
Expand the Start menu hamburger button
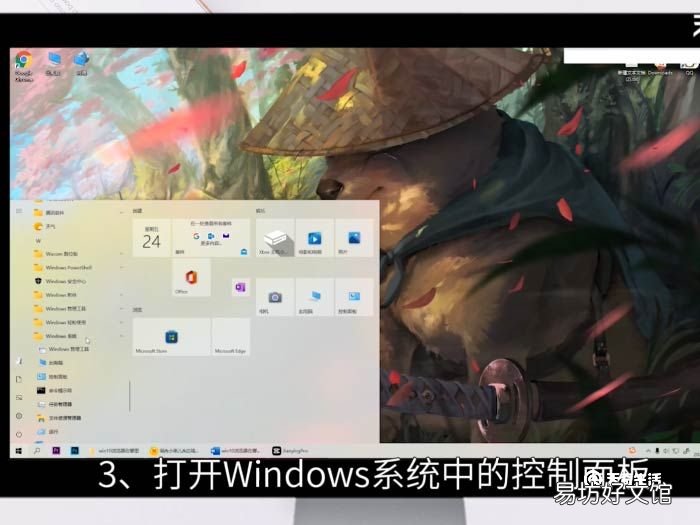19,211
